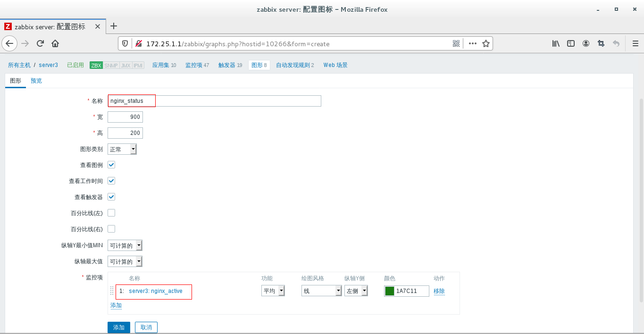Screen dimensions: 644x334
Task: Go to 所有主机 breadcrumb link
Action: tap(19, 65)
